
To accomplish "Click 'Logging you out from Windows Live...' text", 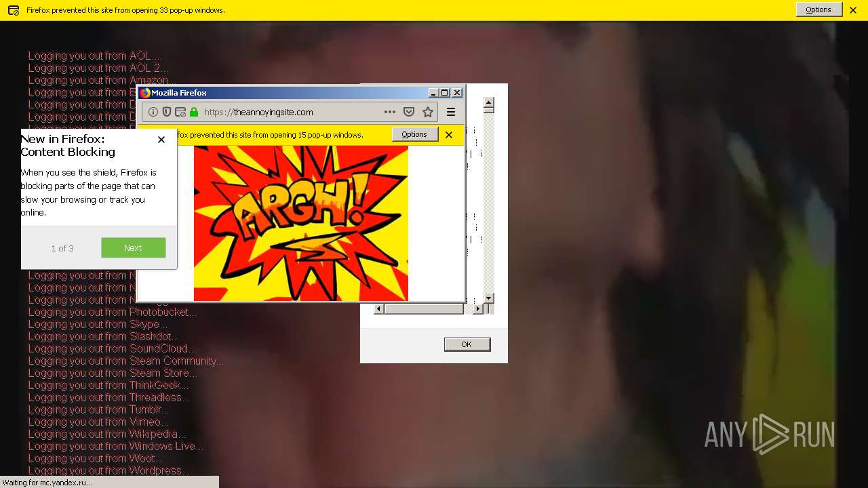I will 116,446.
